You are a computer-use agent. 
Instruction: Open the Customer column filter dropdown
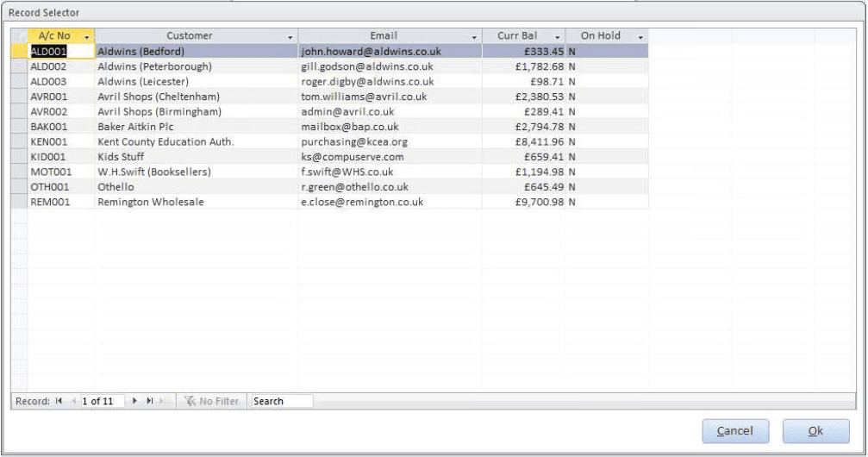(289, 37)
